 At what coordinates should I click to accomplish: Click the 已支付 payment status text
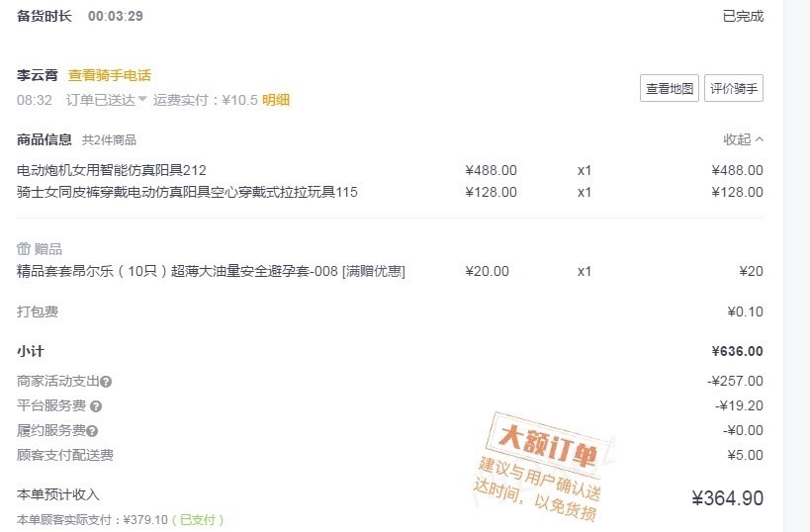(x=198, y=519)
